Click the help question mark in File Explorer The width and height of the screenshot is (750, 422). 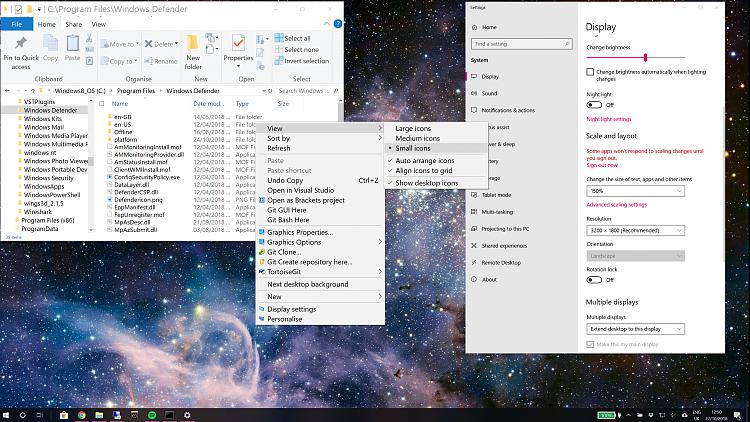[338, 23]
